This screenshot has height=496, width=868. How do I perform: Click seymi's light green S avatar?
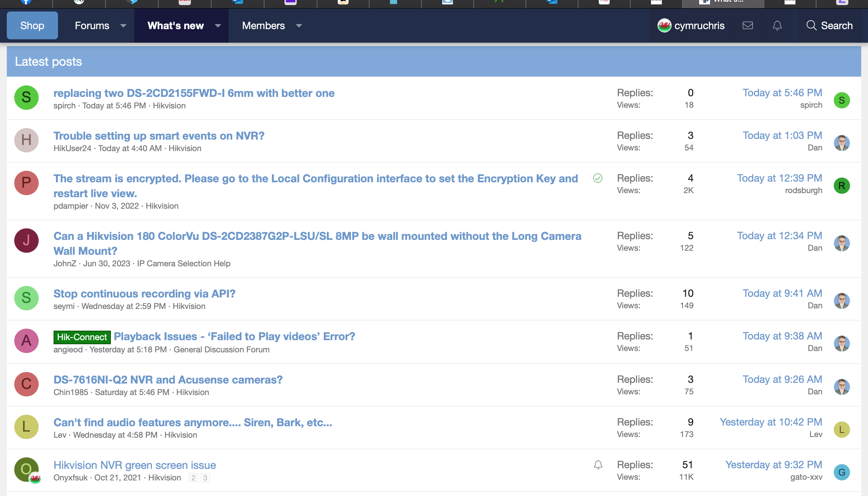click(26, 298)
